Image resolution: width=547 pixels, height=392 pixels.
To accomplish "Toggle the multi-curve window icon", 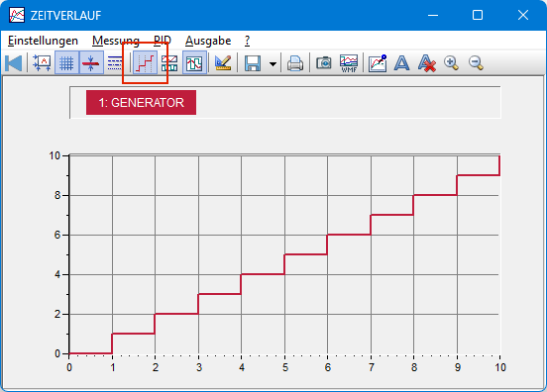I will (194, 63).
